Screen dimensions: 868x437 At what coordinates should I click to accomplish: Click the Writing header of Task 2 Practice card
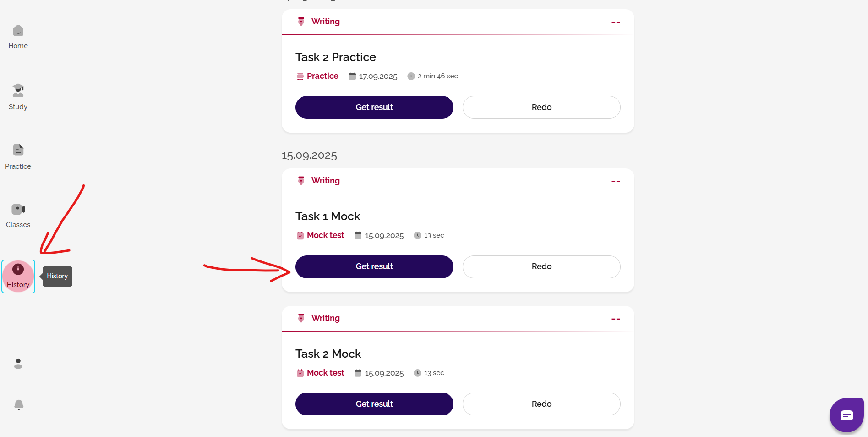325,22
